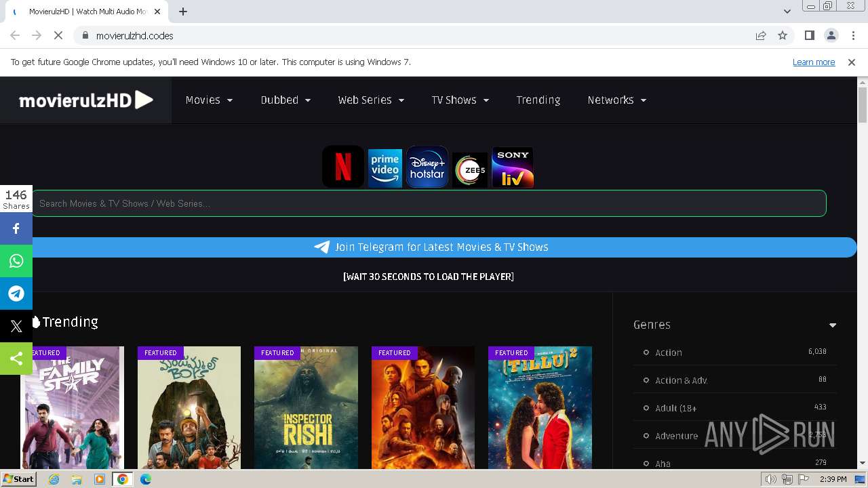Open Inspector Rishi poster
This screenshot has width=868, height=488.
[x=306, y=407]
